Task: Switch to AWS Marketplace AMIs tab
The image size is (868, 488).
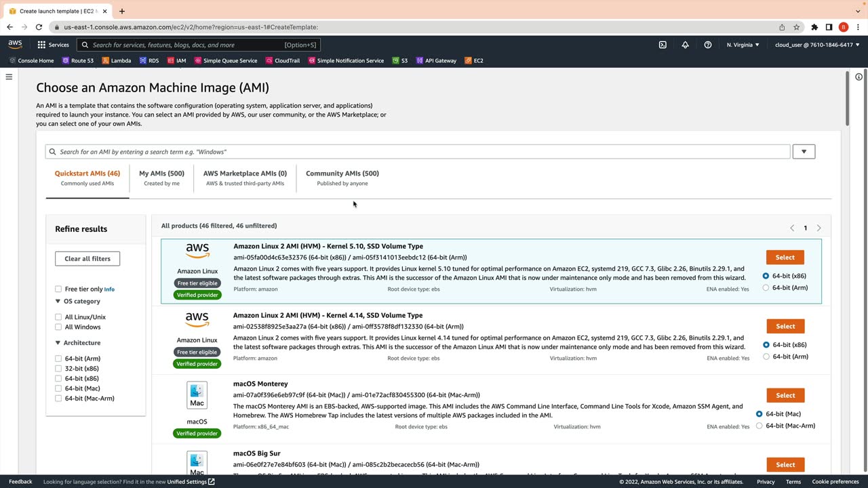Action: (x=245, y=178)
